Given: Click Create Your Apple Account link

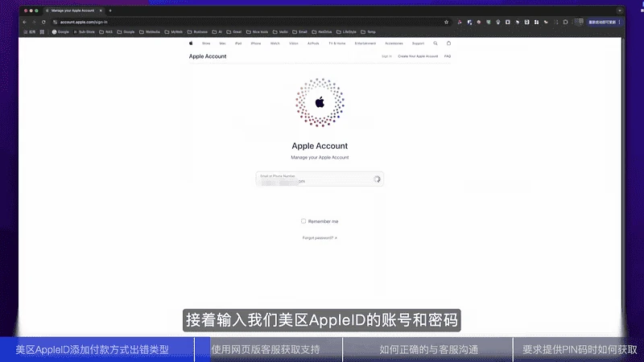Looking at the screenshot, I should click(418, 56).
